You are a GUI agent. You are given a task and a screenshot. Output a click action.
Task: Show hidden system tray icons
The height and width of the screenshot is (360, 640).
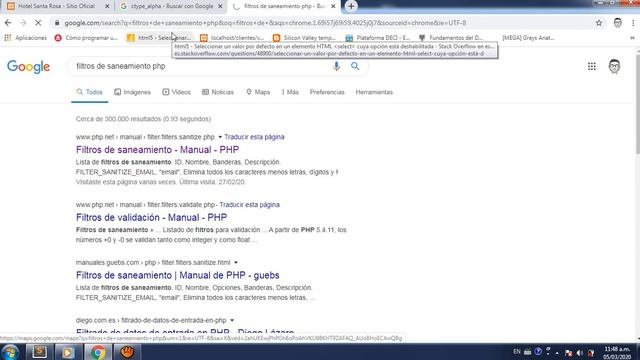coord(557,353)
